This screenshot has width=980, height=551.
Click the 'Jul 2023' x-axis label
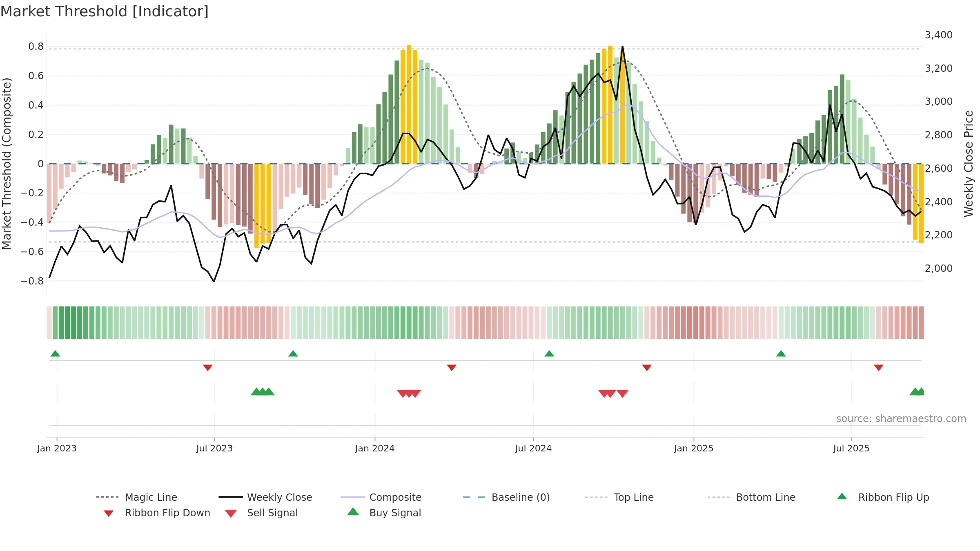(x=214, y=448)
